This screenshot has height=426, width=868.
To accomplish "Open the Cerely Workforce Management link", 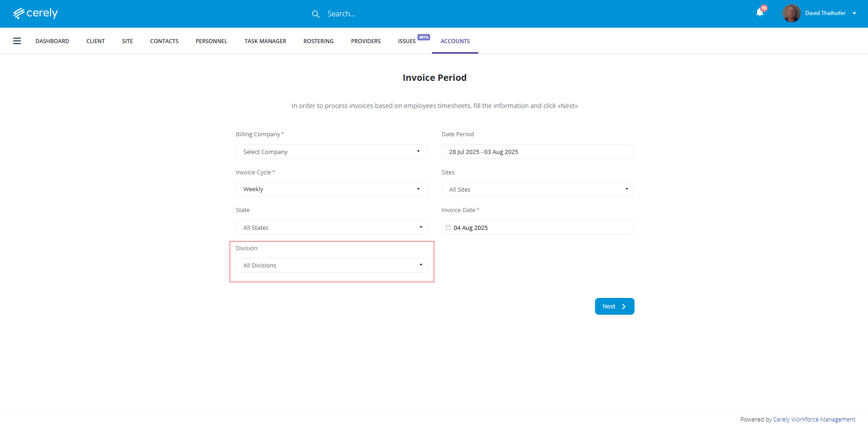I will point(814,419).
